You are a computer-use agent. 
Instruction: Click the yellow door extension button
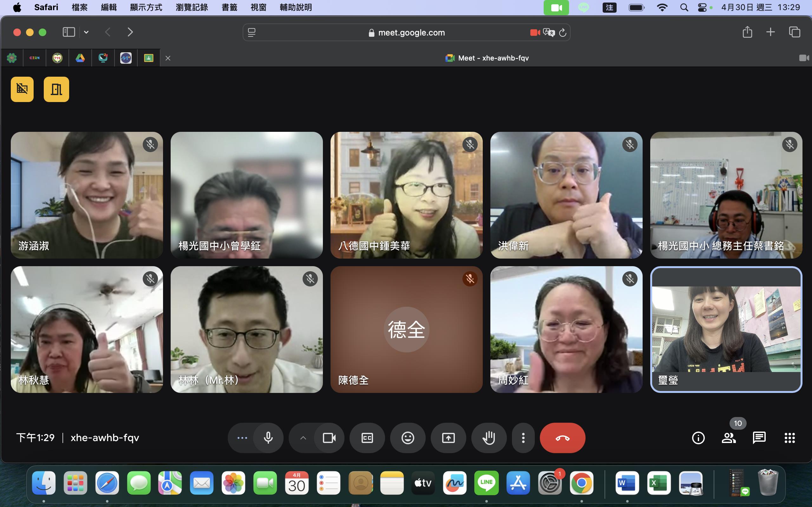coord(56,89)
